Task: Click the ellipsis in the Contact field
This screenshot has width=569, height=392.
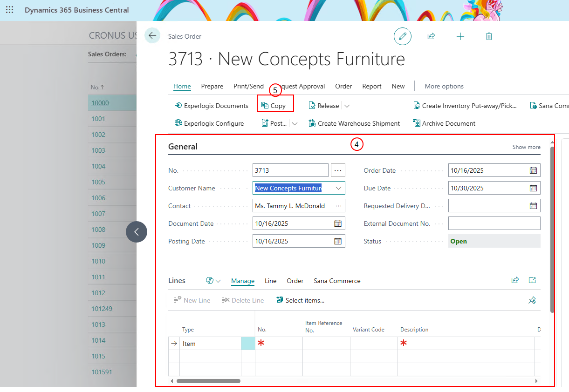Action: tap(338, 206)
